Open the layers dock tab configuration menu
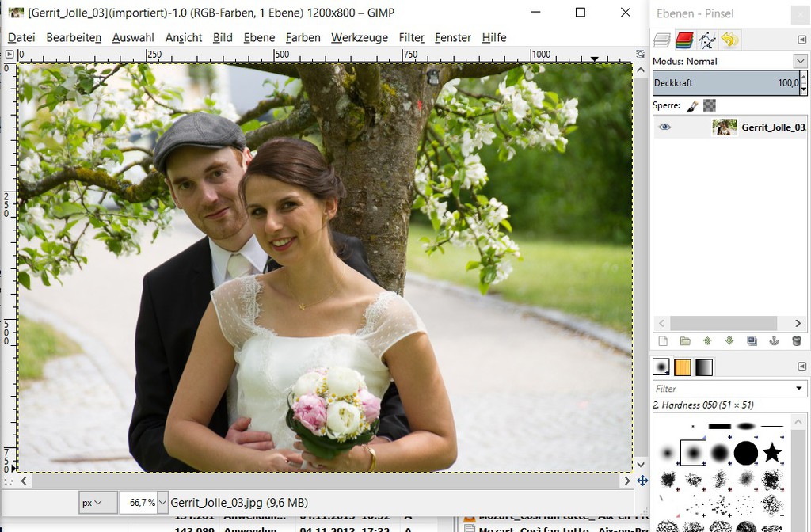Image resolution: width=811 pixels, height=532 pixels. [x=801, y=40]
